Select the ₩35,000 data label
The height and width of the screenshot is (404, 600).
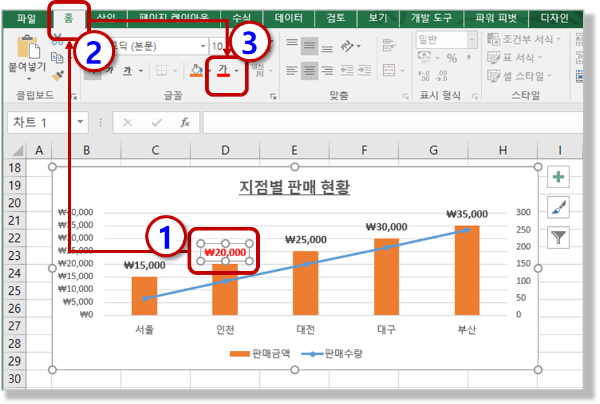point(467,214)
